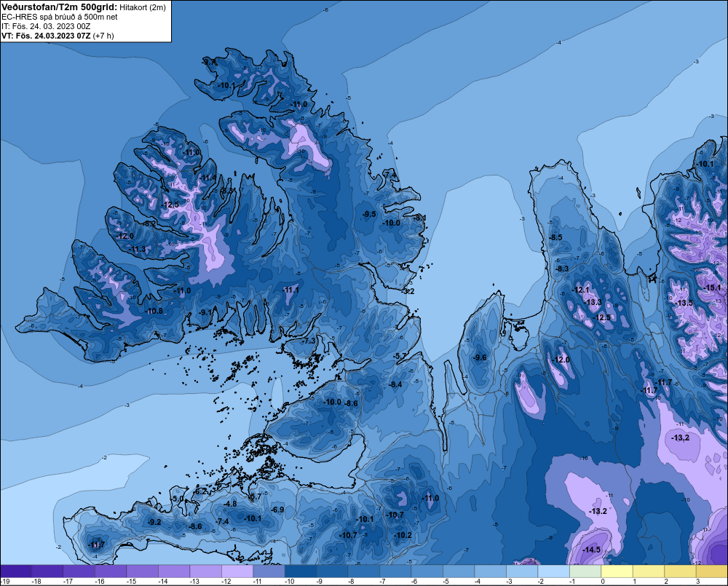Click the '-5.0' temperature value
This screenshot has width=728, height=586.
(178, 499)
